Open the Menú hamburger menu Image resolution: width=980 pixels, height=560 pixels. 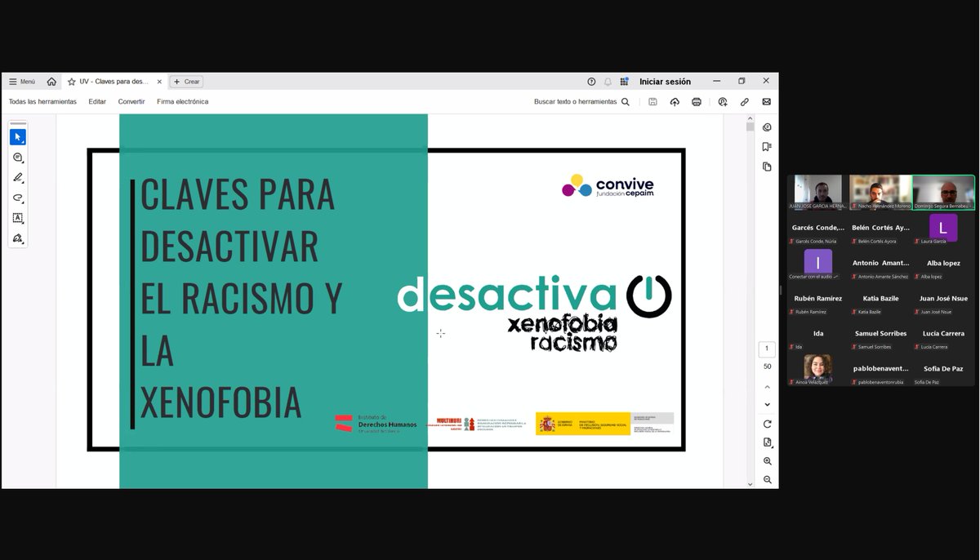coord(22,82)
